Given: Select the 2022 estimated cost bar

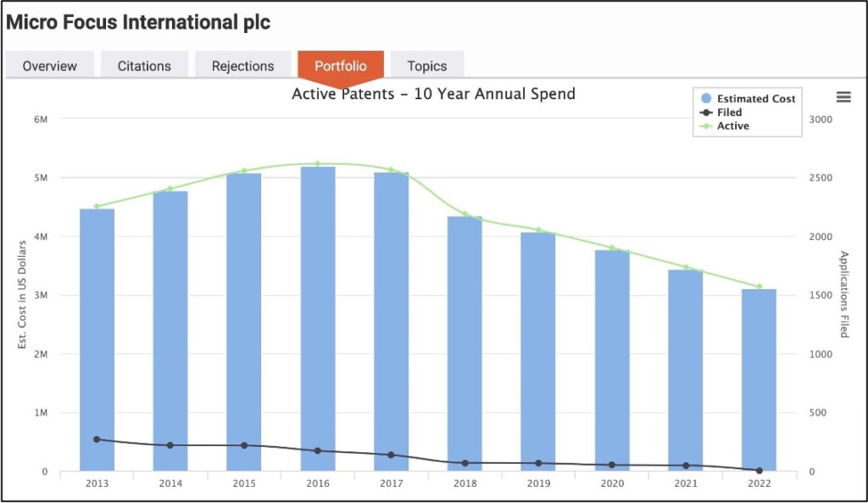Looking at the screenshot, I should click(759, 380).
